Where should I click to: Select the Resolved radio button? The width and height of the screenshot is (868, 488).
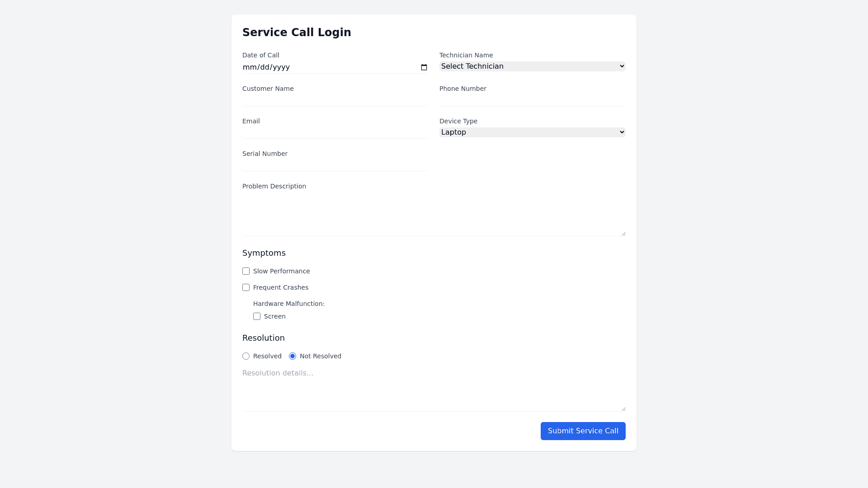pos(246,356)
